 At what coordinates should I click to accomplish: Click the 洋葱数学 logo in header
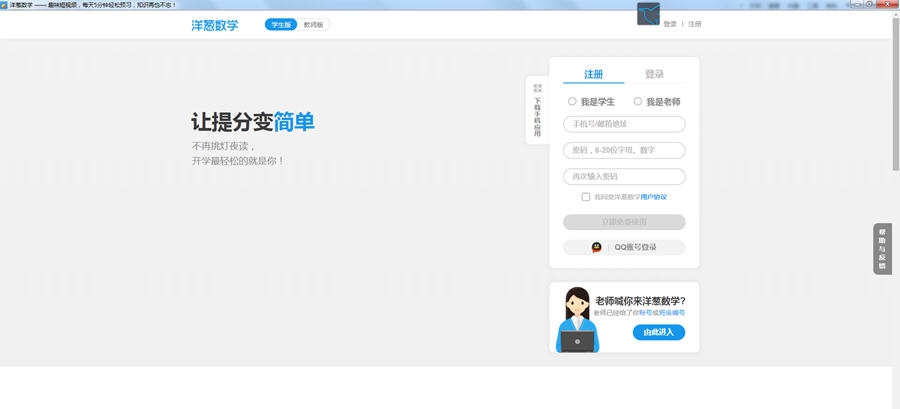[x=215, y=25]
